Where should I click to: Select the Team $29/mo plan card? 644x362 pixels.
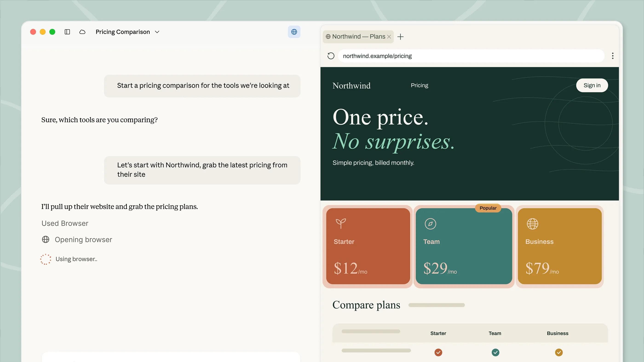tap(464, 246)
